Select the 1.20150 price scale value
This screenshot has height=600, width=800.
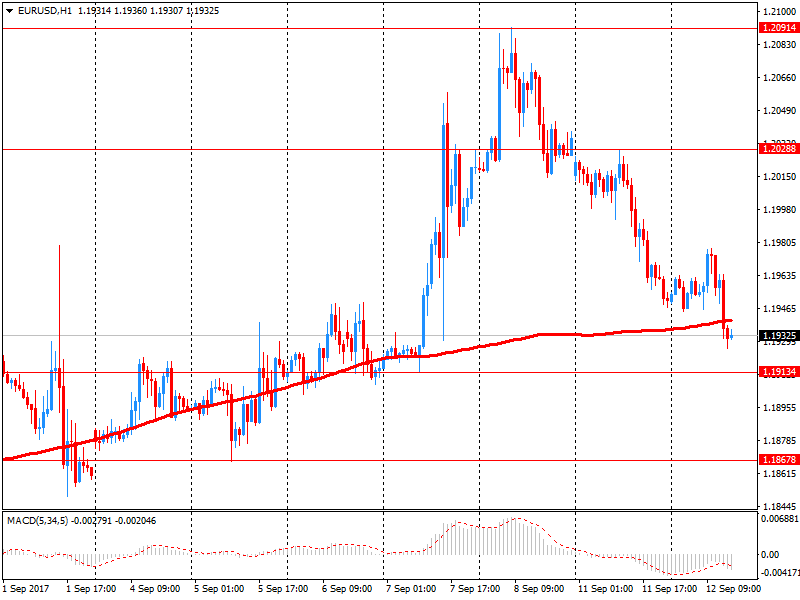(779, 177)
